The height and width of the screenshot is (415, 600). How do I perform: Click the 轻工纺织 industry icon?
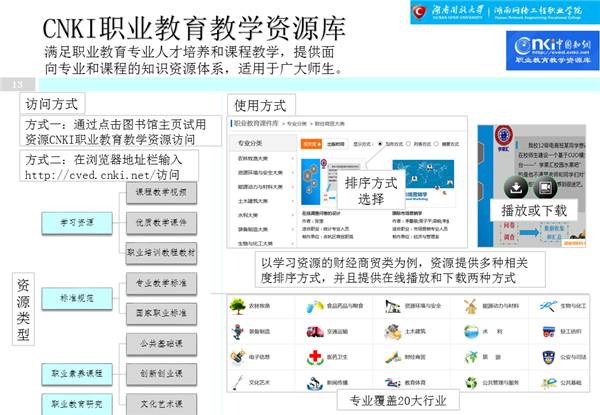point(549,332)
